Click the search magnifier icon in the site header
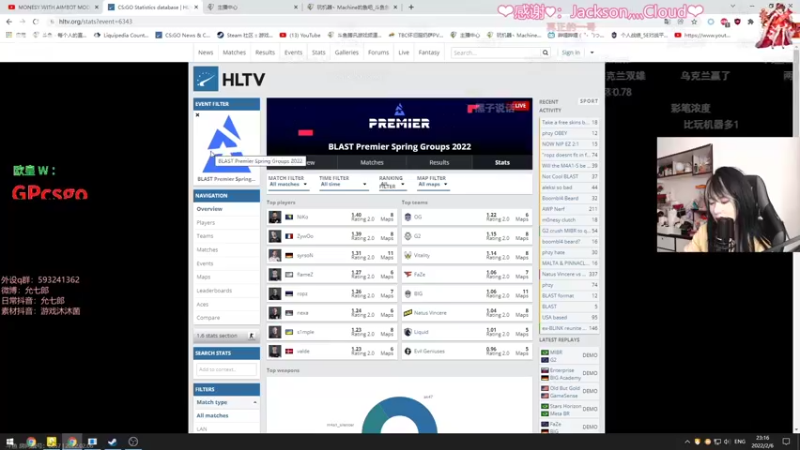 point(545,53)
